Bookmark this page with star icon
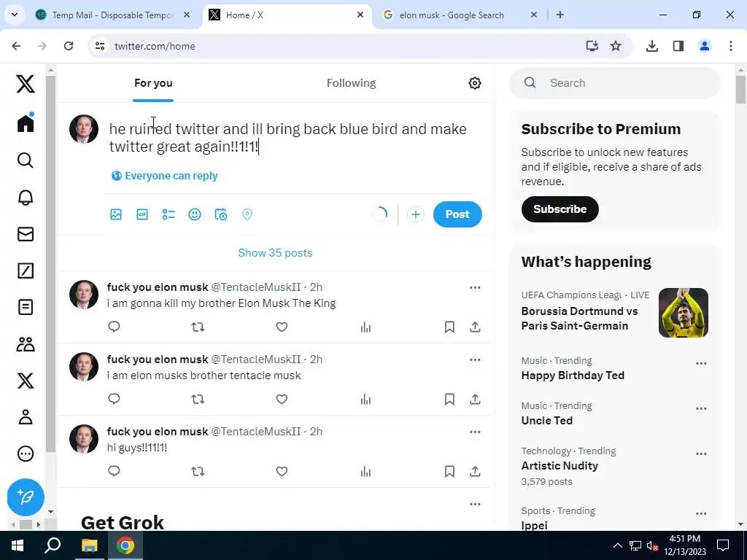Screen dimensions: 747x560 tap(616, 46)
